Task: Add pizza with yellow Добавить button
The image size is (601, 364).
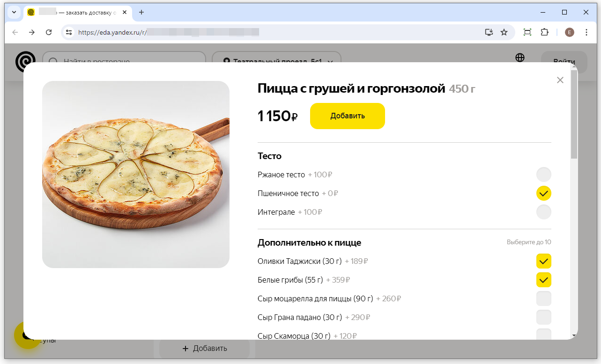Action: 348,116
